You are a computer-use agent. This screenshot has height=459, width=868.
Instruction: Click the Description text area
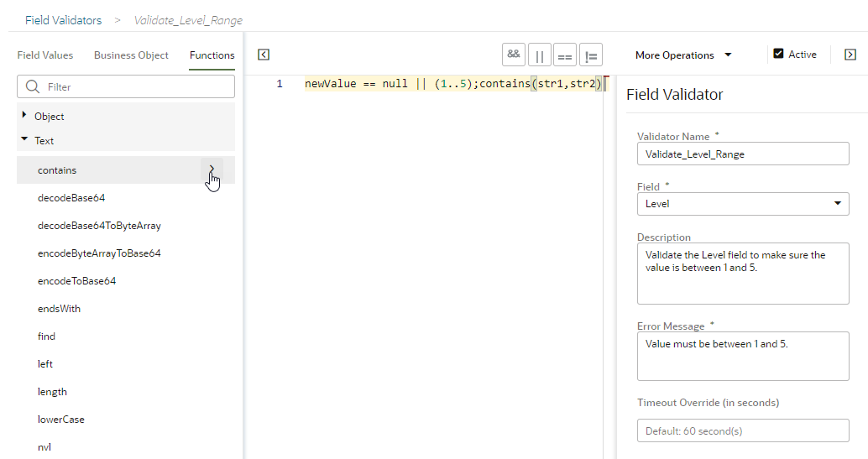743,274
